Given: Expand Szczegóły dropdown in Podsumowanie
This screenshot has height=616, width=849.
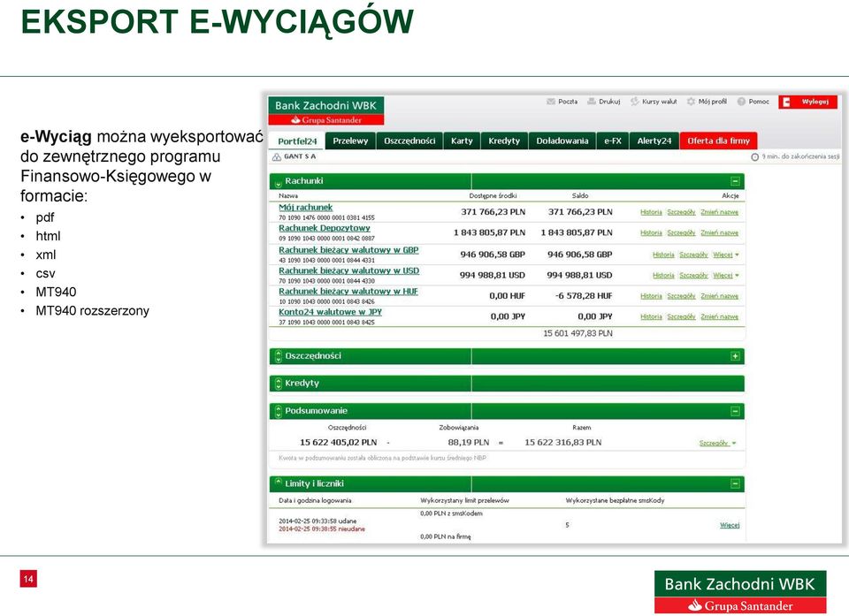Looking at the screenshot, I should pyautogui.click(x=718, y=443).
